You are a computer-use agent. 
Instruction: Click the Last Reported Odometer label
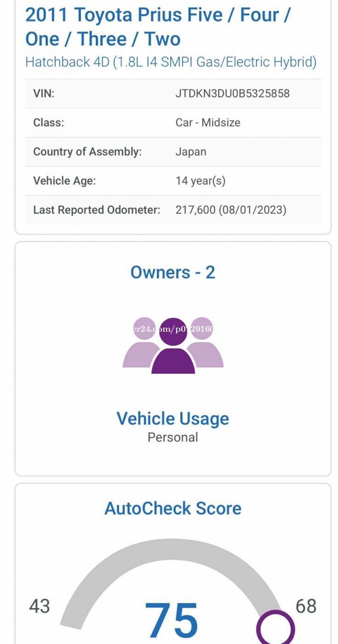coord(97,210)
